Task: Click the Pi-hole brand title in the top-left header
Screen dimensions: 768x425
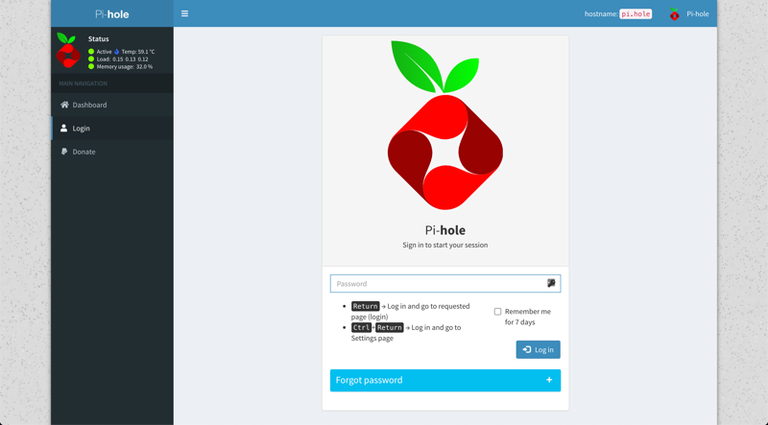Action: pyautogui.click(x=111, y=14)
